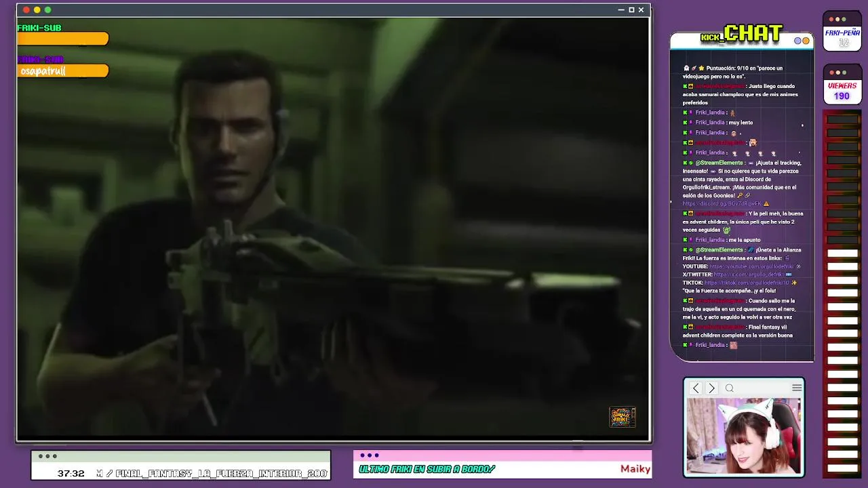
Task: Click the streamer webcam thumbnail
Action: coord(744,436)
